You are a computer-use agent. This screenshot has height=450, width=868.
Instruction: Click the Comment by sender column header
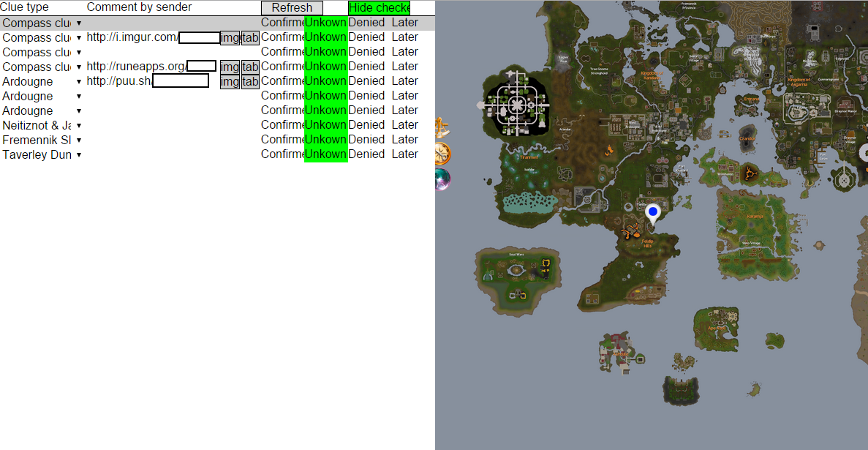coord(140,7)
